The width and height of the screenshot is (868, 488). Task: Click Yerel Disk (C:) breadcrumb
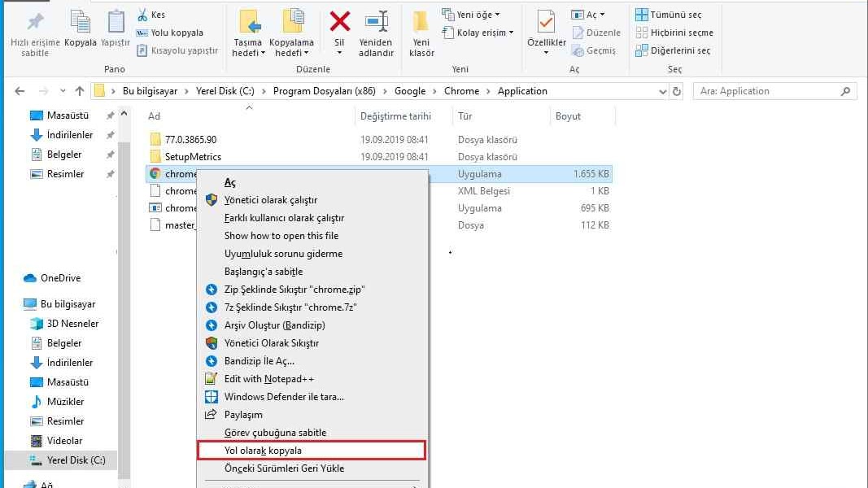point(225,91)
